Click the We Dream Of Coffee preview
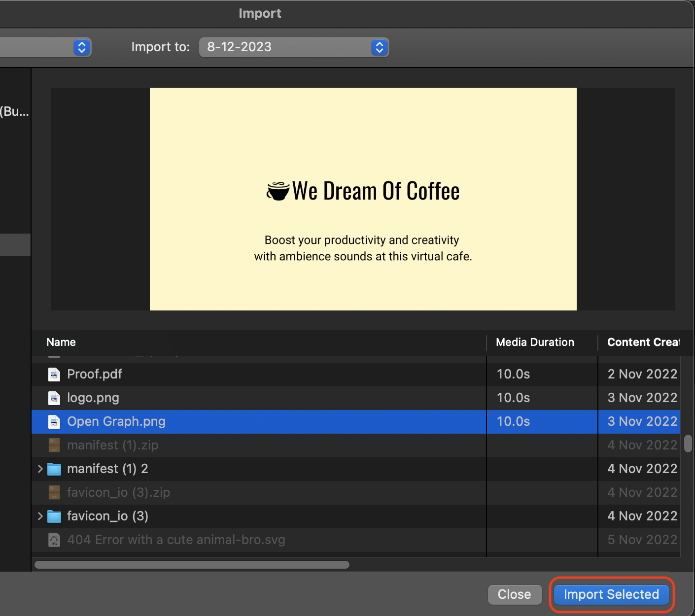This screenshot has width=695, height=616. (x=363, y=199)
